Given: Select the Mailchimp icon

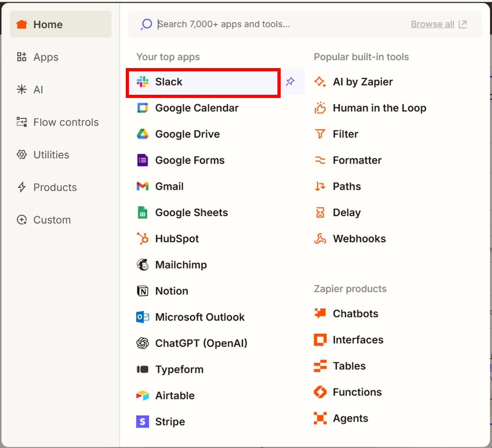Looking at the screenshot, I should (143, 265).
